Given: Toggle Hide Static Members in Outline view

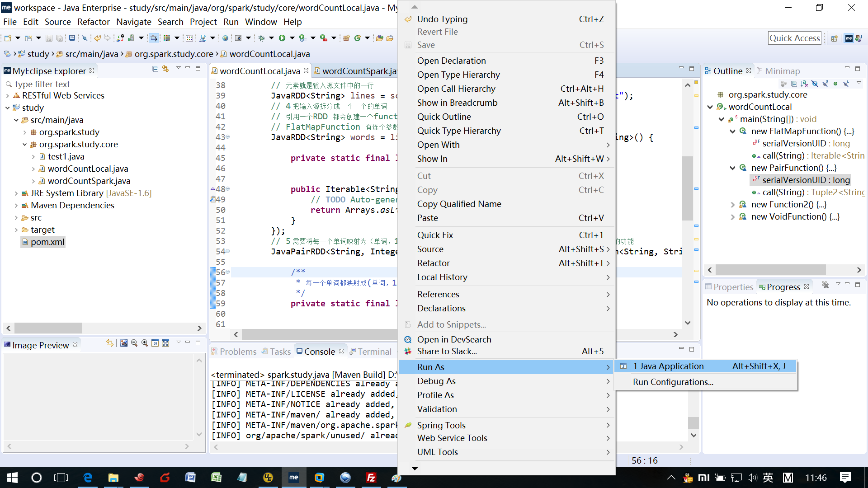Looking at the screenshot, I should point(826,84).
